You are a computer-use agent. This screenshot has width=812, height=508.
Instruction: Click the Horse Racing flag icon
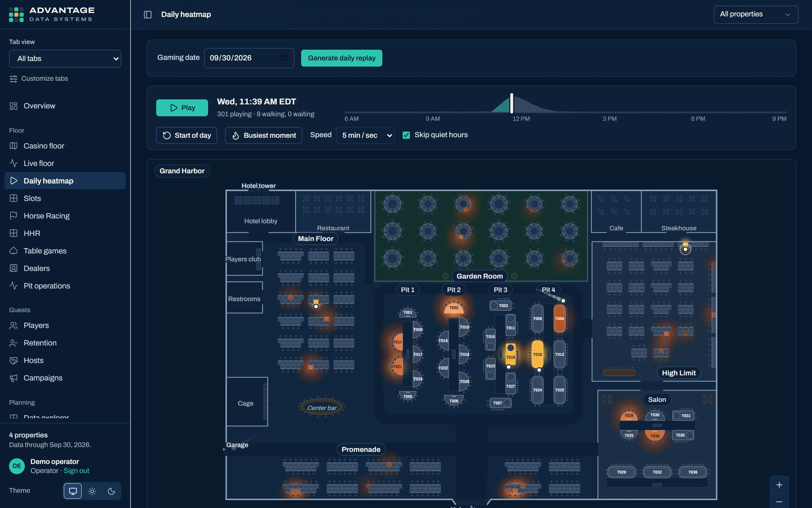14,216
